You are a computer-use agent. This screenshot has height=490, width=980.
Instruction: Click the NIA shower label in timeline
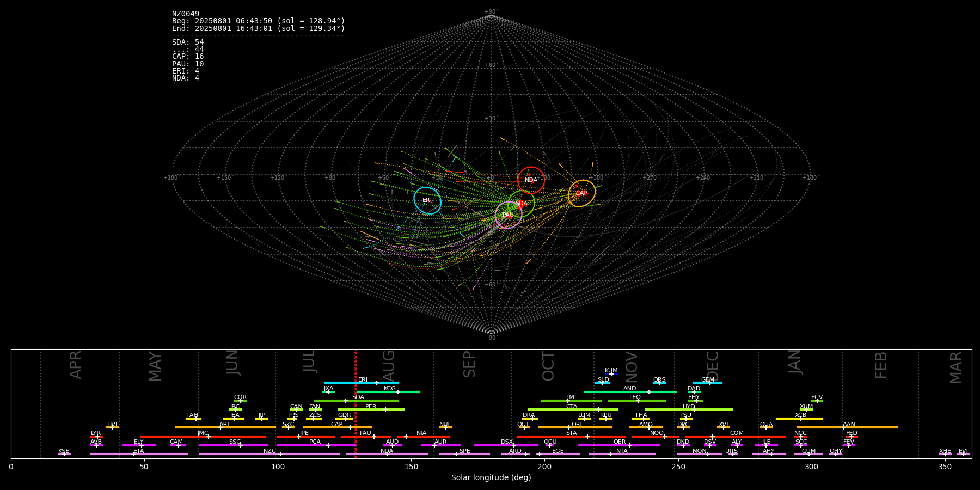[x=421, y=433]
